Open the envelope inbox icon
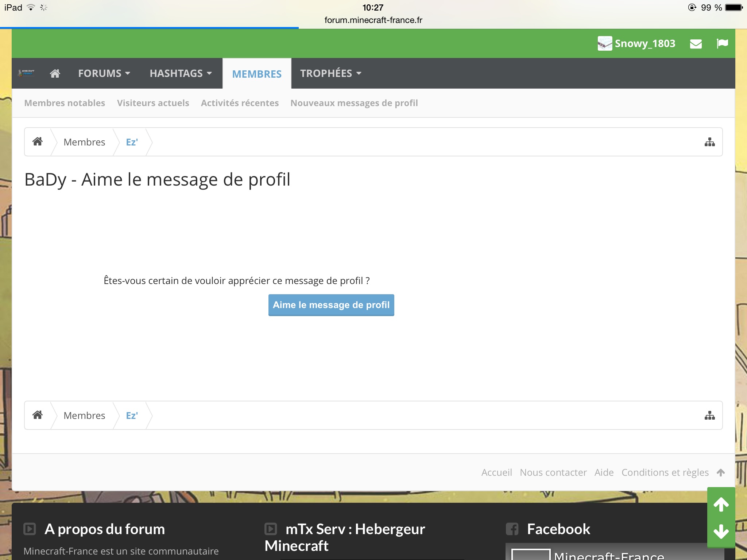Image resolution: width=747 pixels, height=560 pixels. point(696,44)
